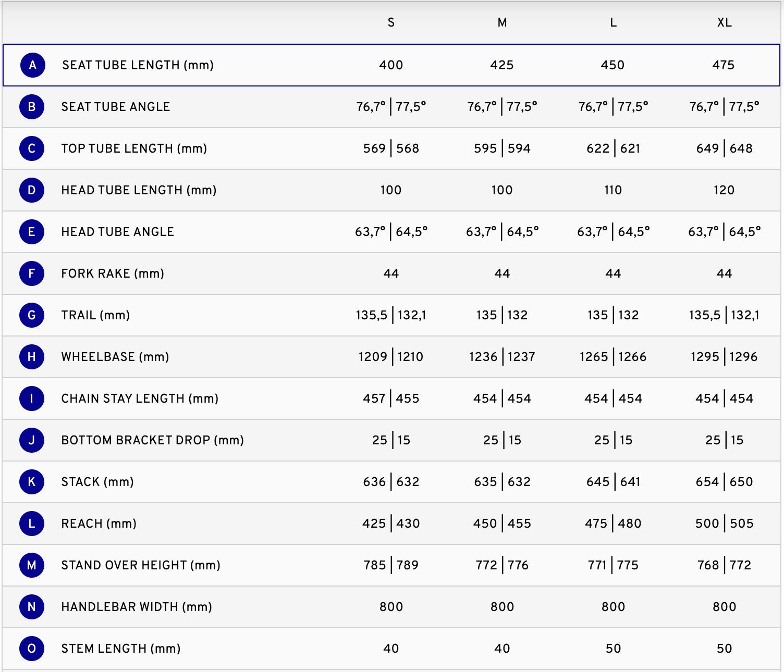Screen dimensions: 784x672
Task: Click reach value 475 | 480
Action: tap(614, 524)
